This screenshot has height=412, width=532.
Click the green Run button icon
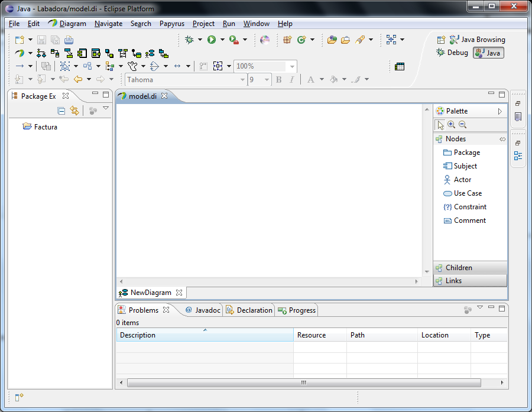tap(212, 40)
